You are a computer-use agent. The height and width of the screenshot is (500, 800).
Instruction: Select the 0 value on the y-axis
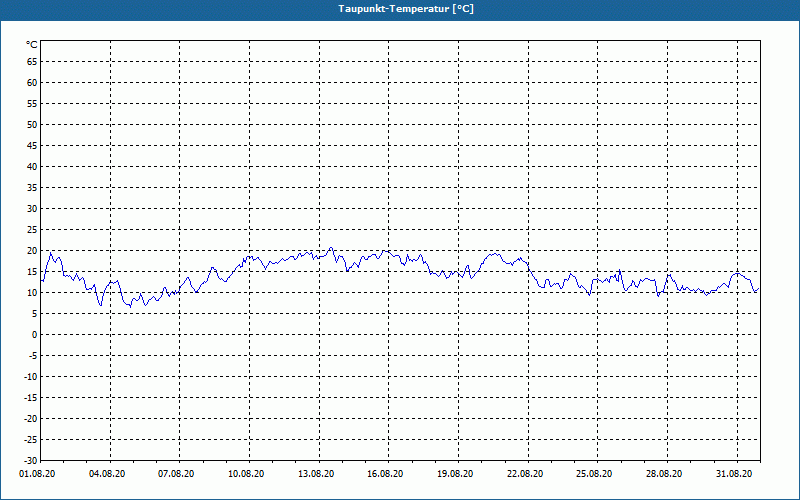[35, 335]
